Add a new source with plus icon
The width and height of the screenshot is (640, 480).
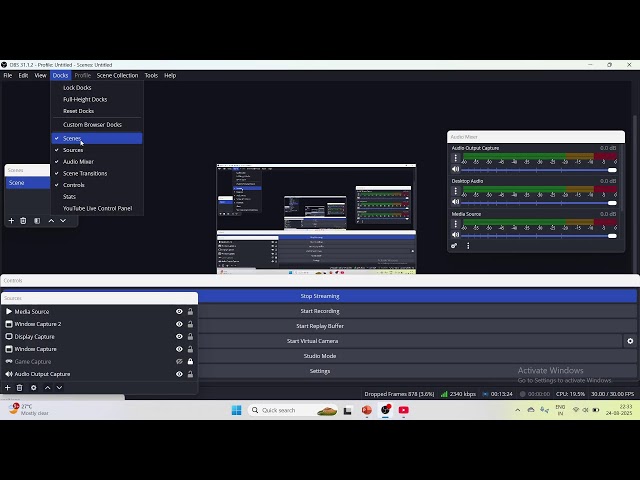(7, 388)
